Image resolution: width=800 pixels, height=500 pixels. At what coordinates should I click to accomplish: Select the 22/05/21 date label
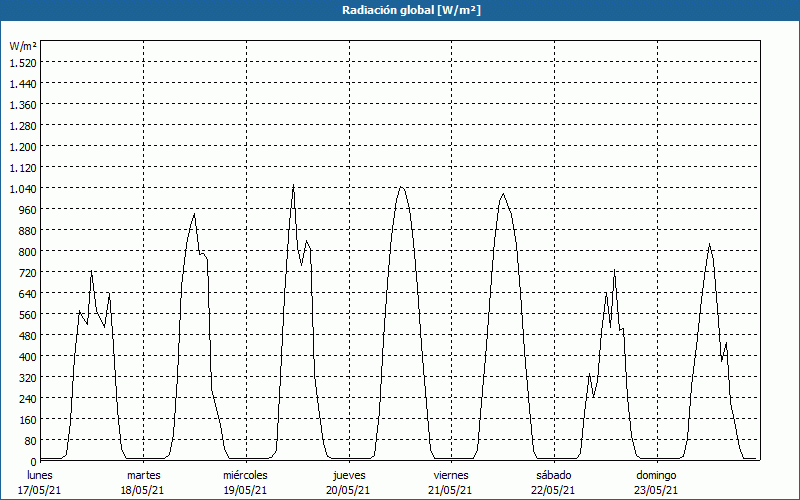[x=553, y=490]
